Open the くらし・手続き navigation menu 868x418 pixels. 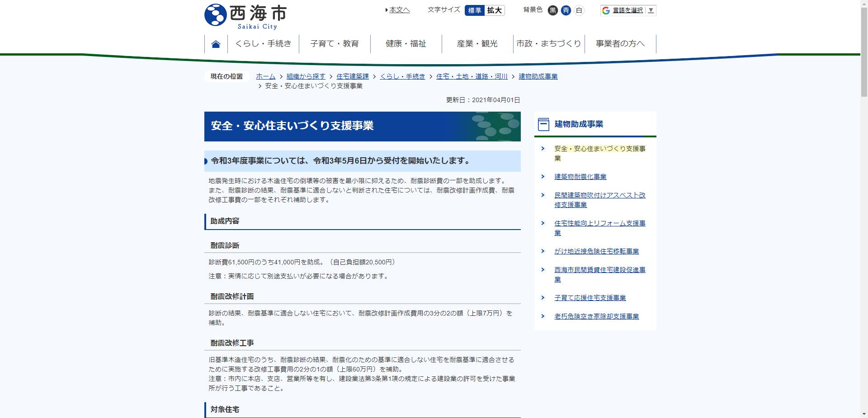point(264,43)
